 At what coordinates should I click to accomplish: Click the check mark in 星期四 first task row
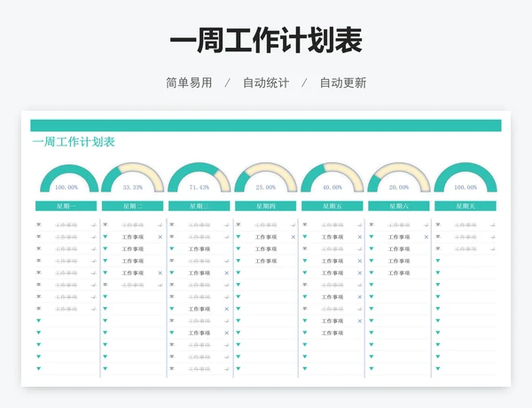click(x=293, y=225)
